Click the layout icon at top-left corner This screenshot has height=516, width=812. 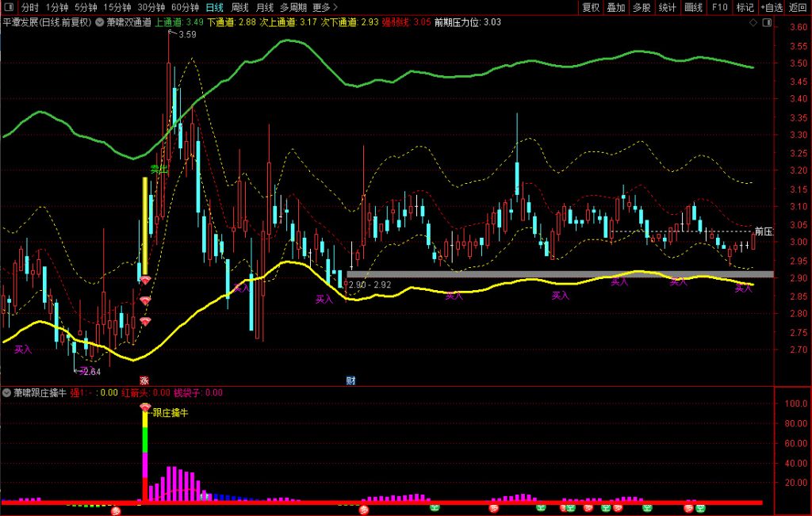(8, 7)
